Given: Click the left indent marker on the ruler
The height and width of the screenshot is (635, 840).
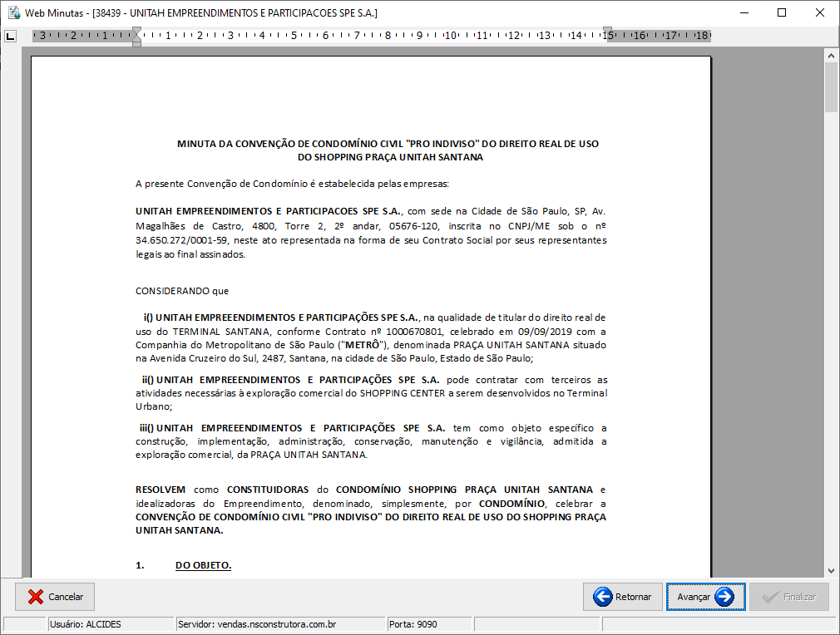Looking at the screenshot, I should 136,37.
